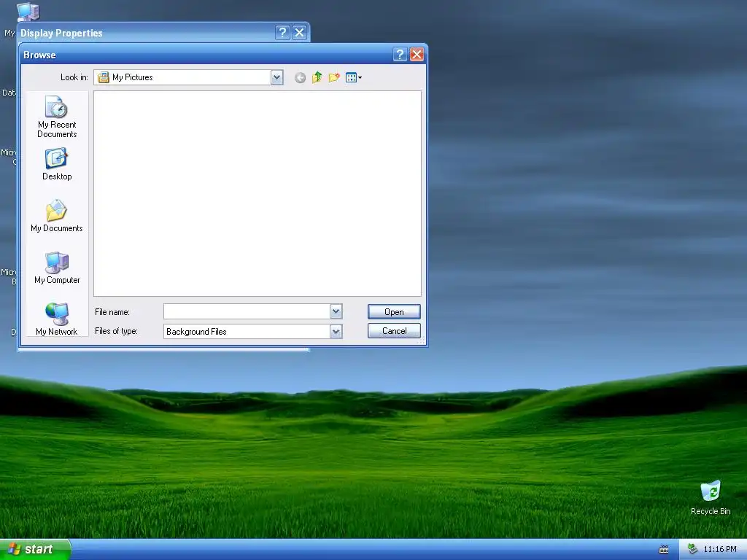Click the taskbar clock showing 11:16 PM

coord(720,550)
